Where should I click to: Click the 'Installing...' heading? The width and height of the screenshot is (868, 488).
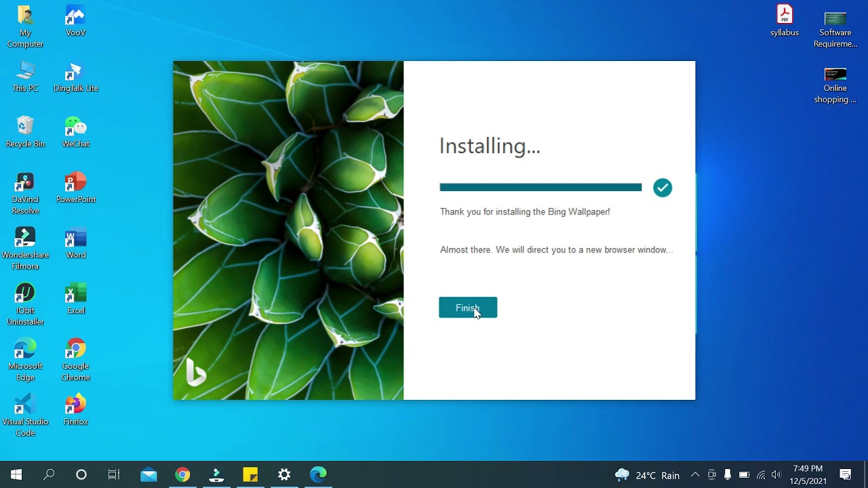(490, 146)
